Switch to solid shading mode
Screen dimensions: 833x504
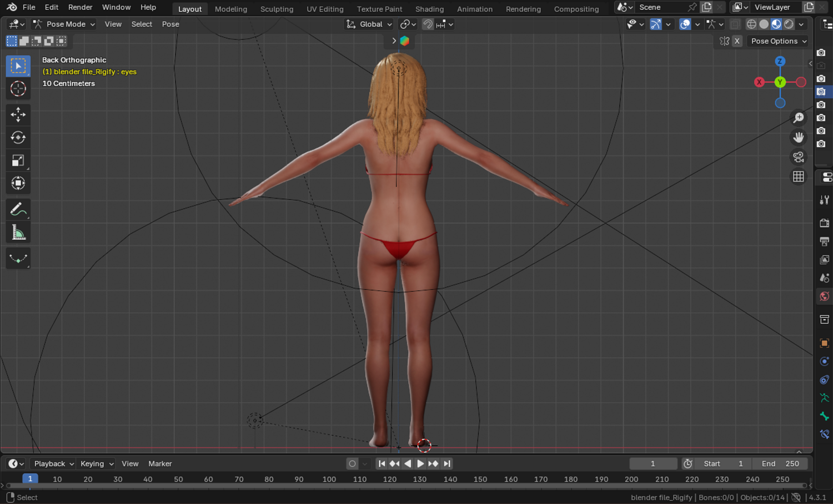pyautogui.click(x=764, y=24)
